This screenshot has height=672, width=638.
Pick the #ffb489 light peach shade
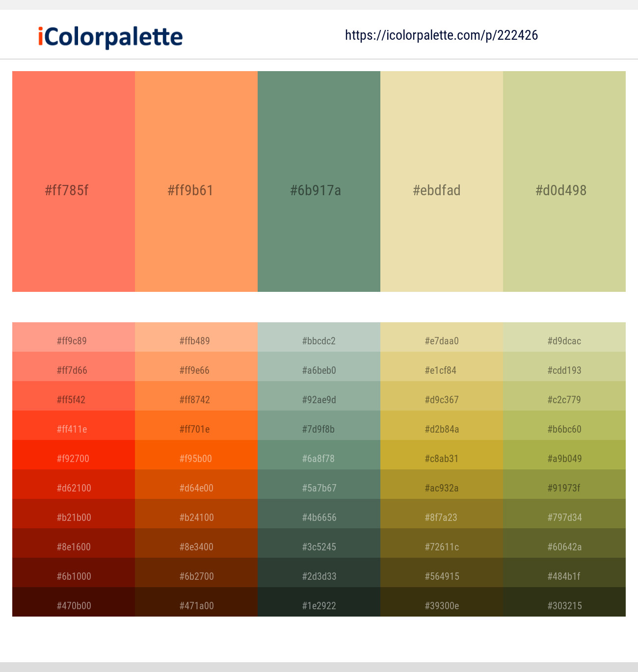tap(196, 340)
